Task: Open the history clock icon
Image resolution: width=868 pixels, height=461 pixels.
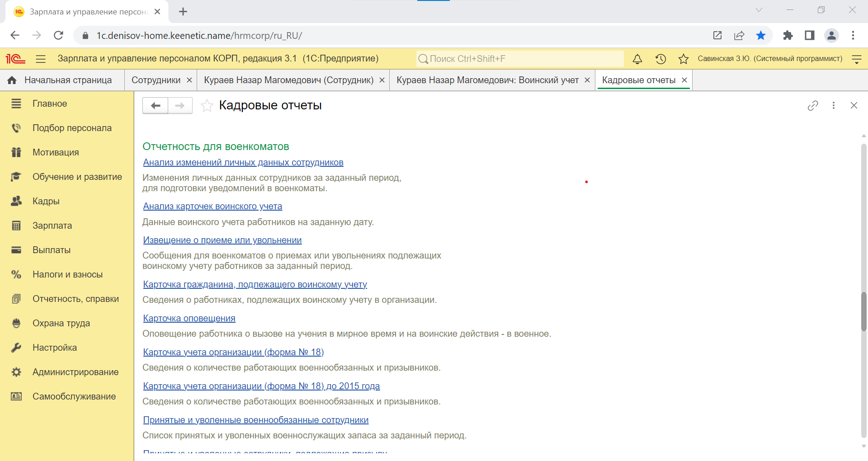Action: tap(660, 59)
